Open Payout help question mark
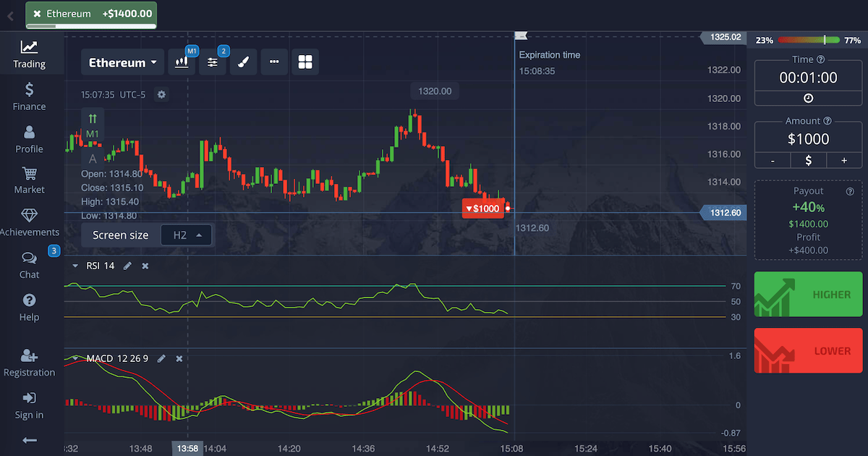Viewport: 868px width, 456px height. click(850, 191)
